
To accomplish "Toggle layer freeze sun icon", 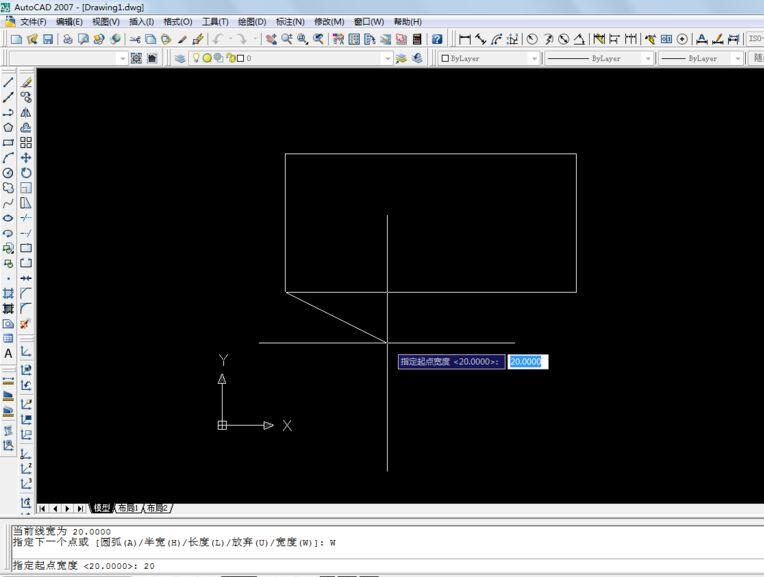I will [207, 58].
